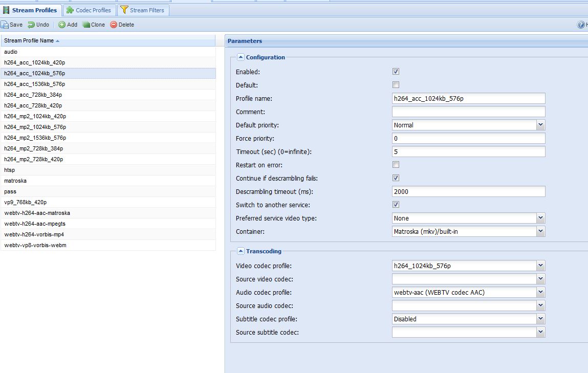Enable Restart on error checkbox
Image resolution: width=588 pixels, height=373 pixels.
pyautogui.click(x=396, y=165)
